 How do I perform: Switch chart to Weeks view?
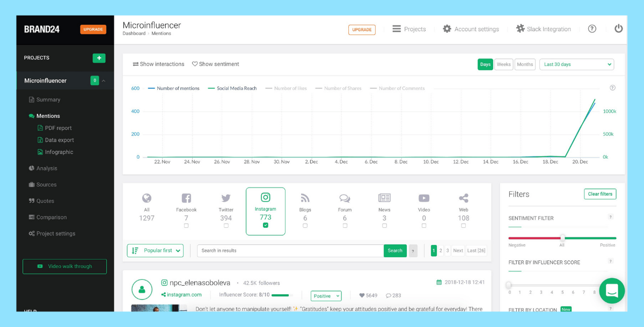pos(503,64)
